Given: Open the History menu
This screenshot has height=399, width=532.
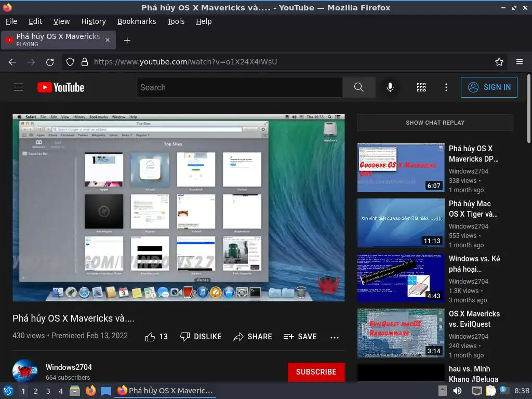Looking at the screenshot, I should click(x=94, y=21).
